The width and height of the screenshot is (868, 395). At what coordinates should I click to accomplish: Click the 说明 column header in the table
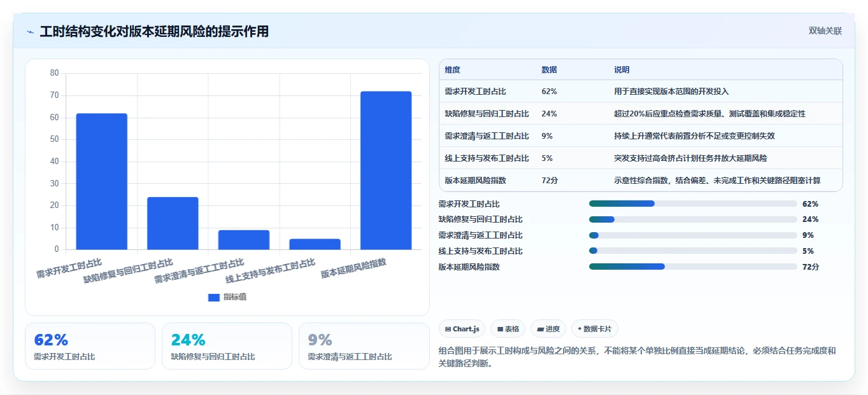point(622,70)
